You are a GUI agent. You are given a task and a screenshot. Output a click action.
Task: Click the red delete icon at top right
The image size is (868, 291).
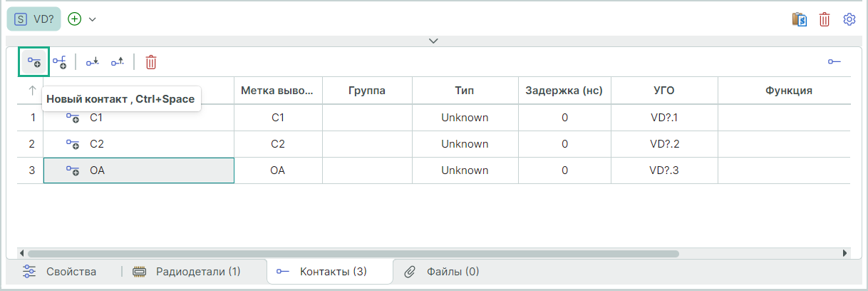tap(825, 19)
